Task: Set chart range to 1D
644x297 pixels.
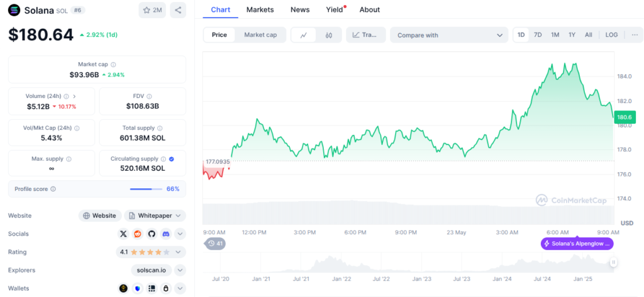Action: 521,35
